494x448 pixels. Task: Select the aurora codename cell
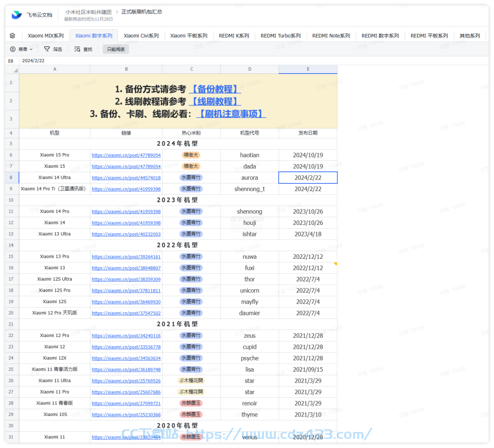click(250, 177)
